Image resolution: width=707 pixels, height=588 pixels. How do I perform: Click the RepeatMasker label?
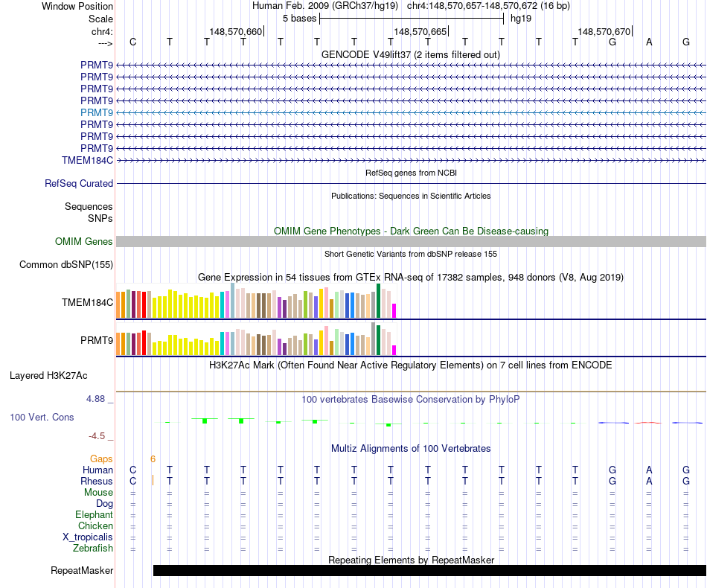click(x=82, y=571)
